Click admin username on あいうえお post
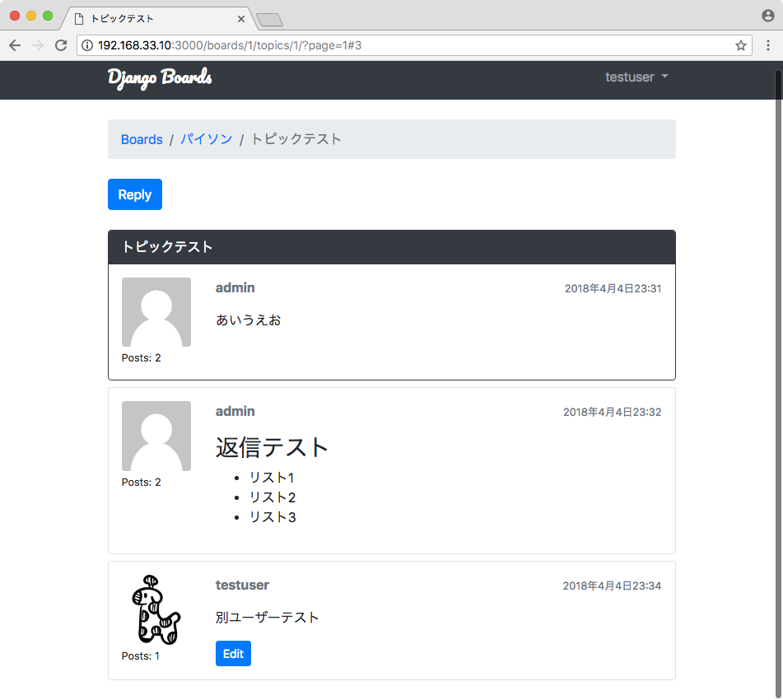783x700 pixels. coord(235,287)
